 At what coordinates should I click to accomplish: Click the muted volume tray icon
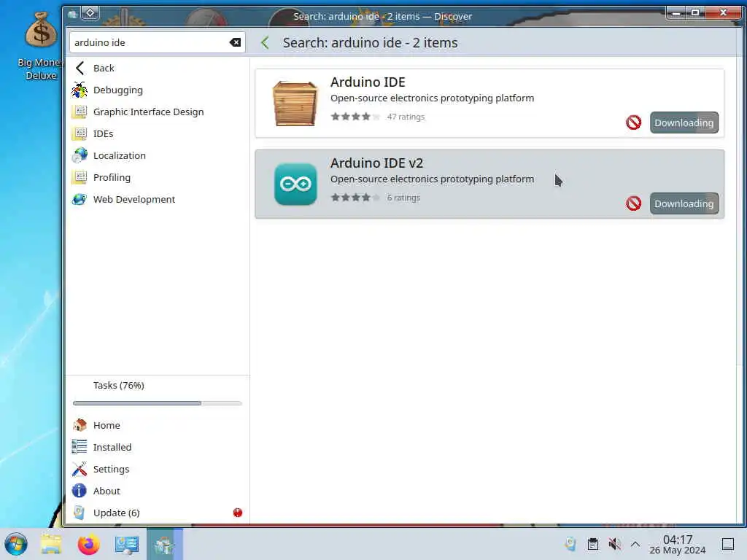coord(614,544)
